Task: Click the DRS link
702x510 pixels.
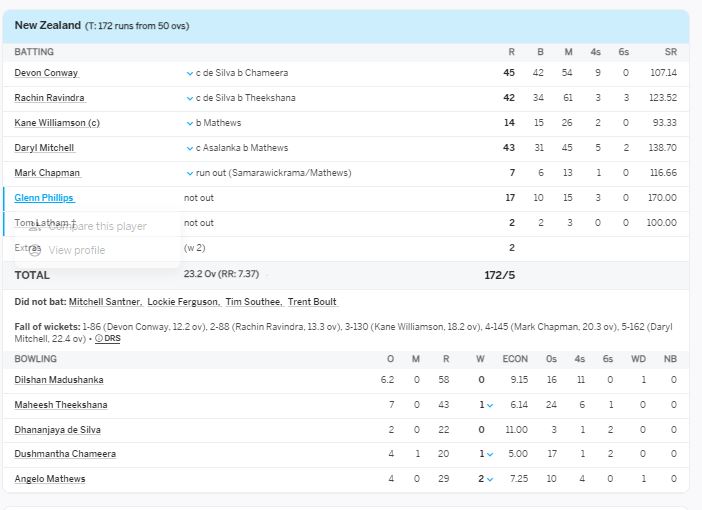Action: (112, 339)
